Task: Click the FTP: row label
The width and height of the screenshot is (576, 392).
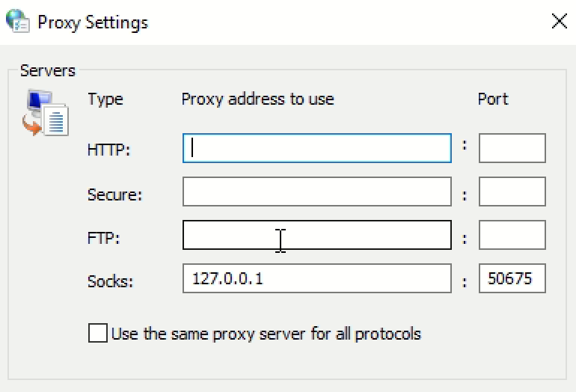Action: 103,238
